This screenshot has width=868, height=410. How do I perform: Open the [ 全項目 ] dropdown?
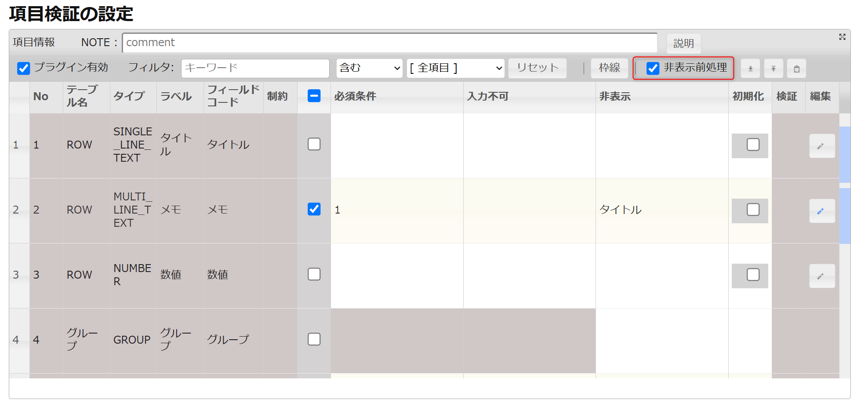coord(455,68)
